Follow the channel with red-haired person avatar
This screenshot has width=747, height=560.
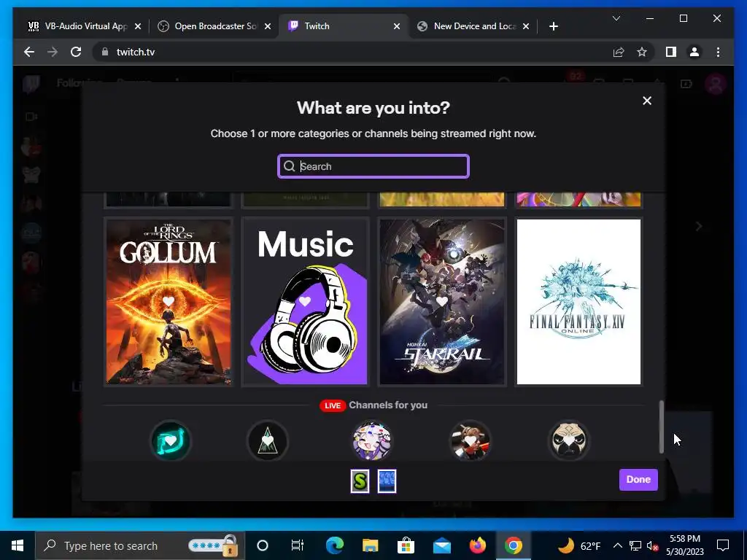tap(471, 440)
